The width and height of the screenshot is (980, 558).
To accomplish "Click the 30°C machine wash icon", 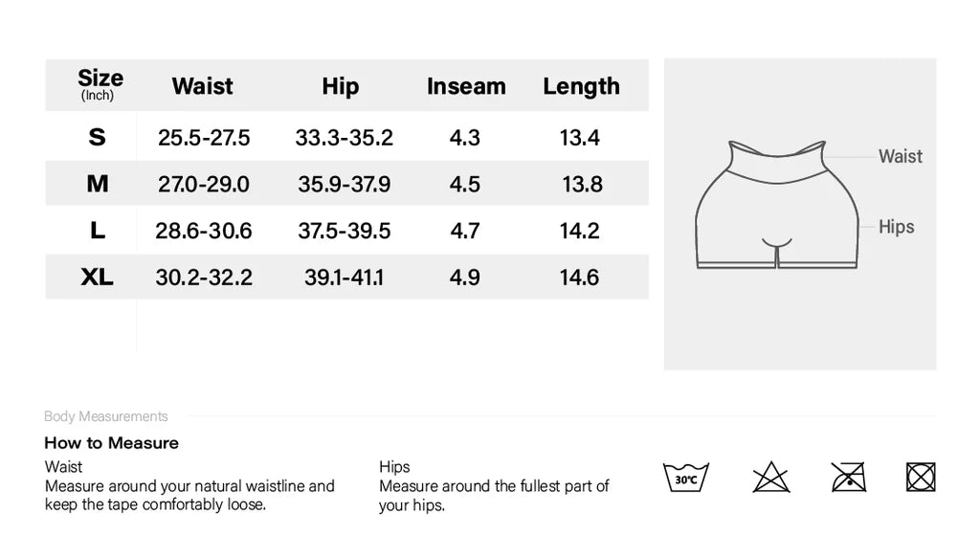I will click(x=685, y=477).
